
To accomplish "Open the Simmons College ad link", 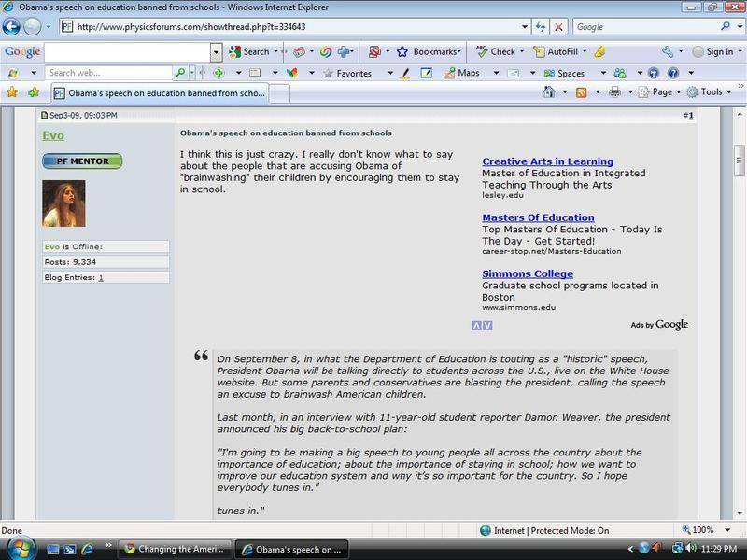I will 528,273.
